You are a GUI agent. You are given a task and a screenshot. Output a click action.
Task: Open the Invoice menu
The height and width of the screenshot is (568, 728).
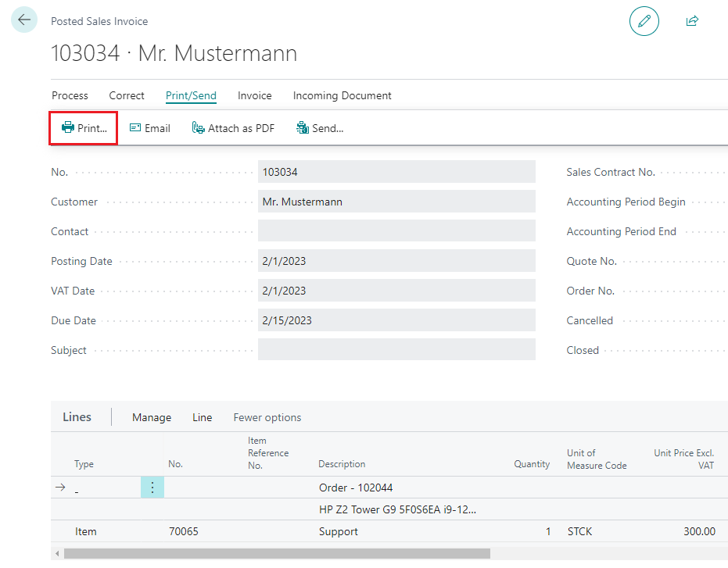254,95
